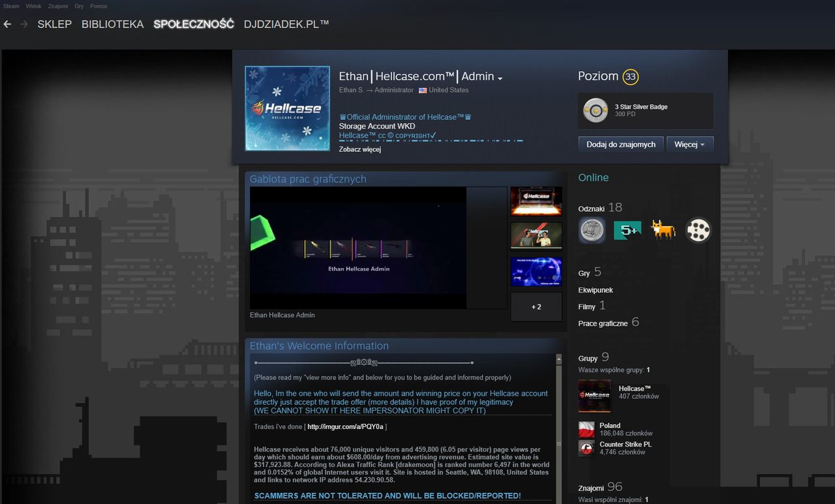Click the SCAMMERS ARE NOT TOLERATED text
835x504 pixels.
click(x=387, y=496)
